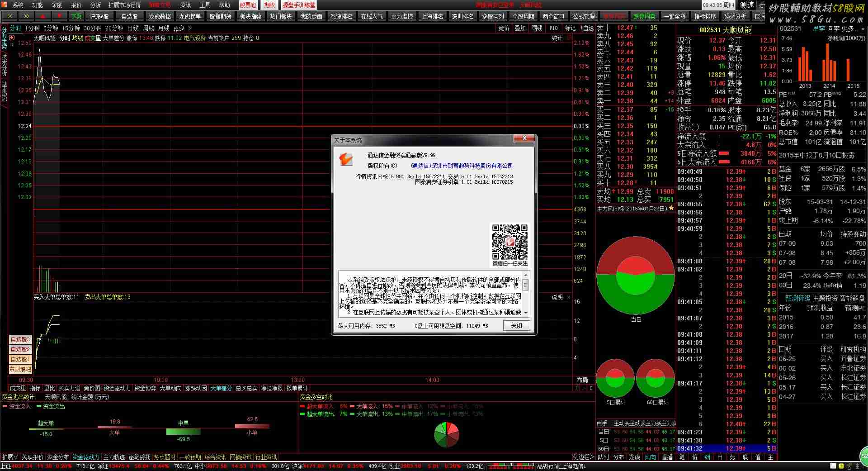Expand 更多 in the right info panel
This screenshot has height=471, width=868.
pyautogui.click(x=849, y=29)
